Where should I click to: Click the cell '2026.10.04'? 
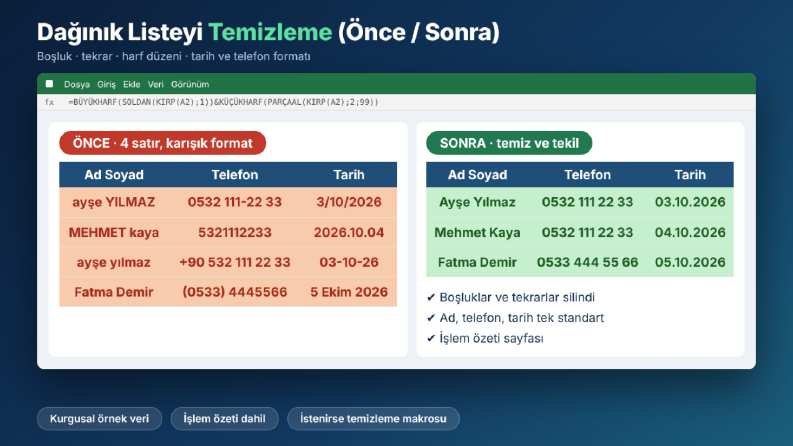[x=349, y=233]
